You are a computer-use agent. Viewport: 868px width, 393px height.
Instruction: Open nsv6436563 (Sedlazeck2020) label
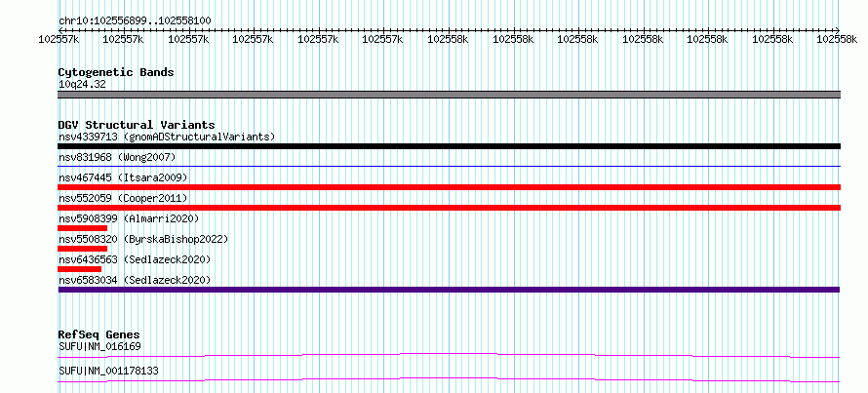point(135,259)
